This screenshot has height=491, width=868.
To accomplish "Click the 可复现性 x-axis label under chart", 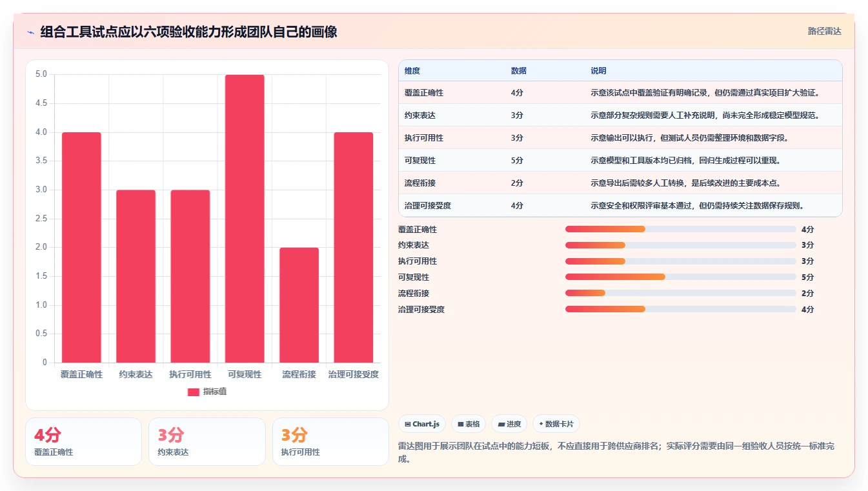I will [x=245, y=375].
